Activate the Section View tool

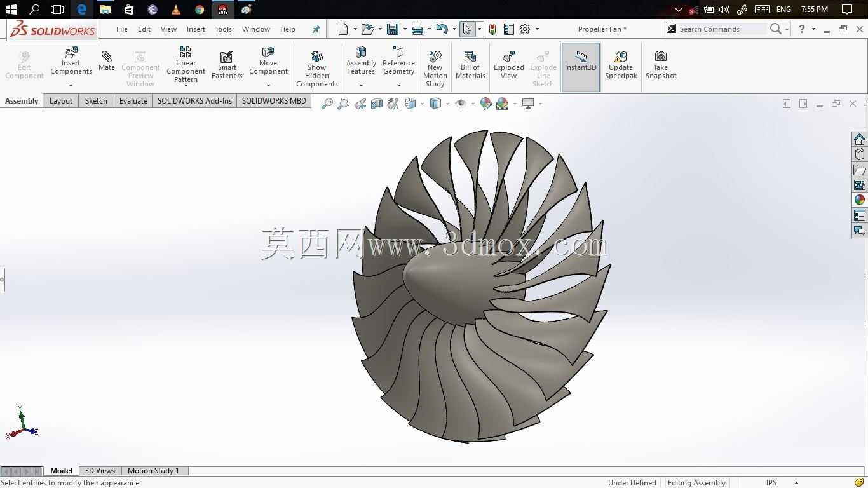coord(377,104)
